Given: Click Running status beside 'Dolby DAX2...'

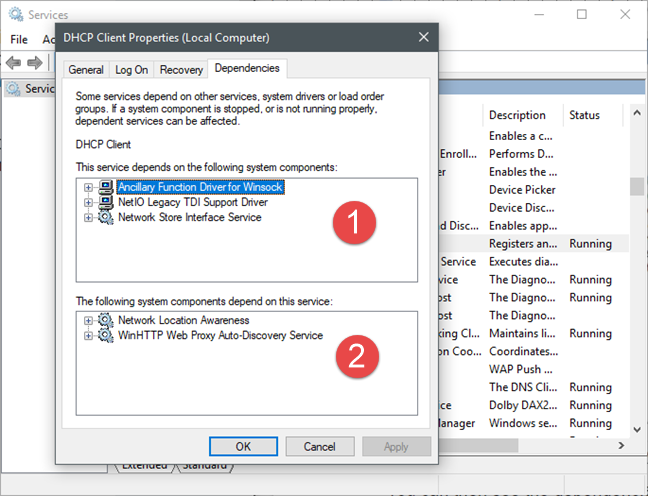Looking at the screenshot, I should (591, 405).
